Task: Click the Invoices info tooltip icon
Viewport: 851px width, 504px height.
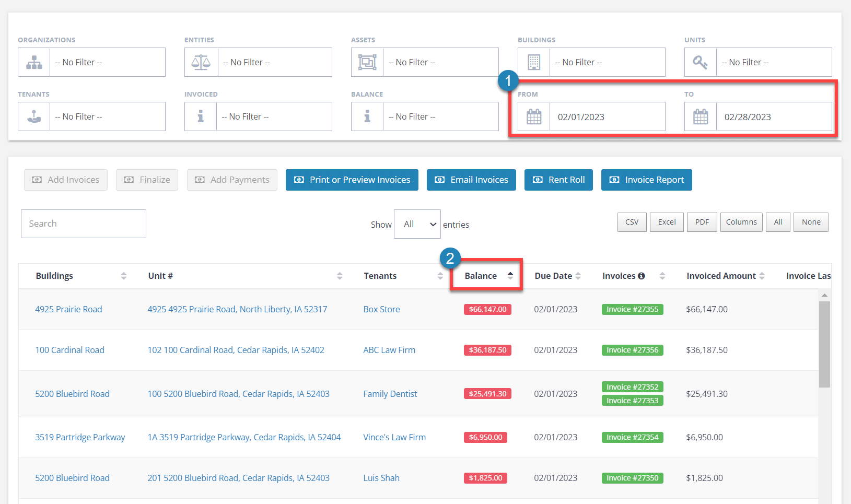Action: 642,275
